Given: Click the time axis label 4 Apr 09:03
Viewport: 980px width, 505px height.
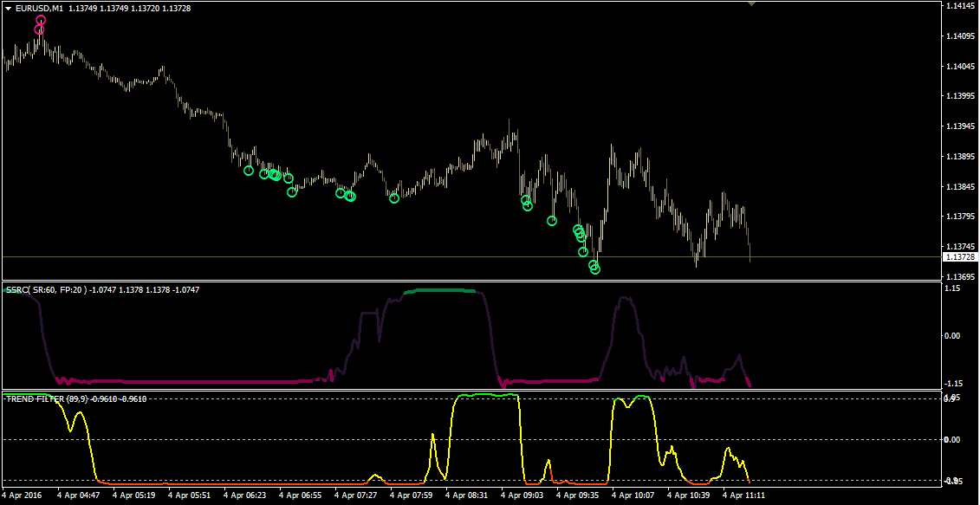Looking at the screenshot, I should click(x=523, y=495).
